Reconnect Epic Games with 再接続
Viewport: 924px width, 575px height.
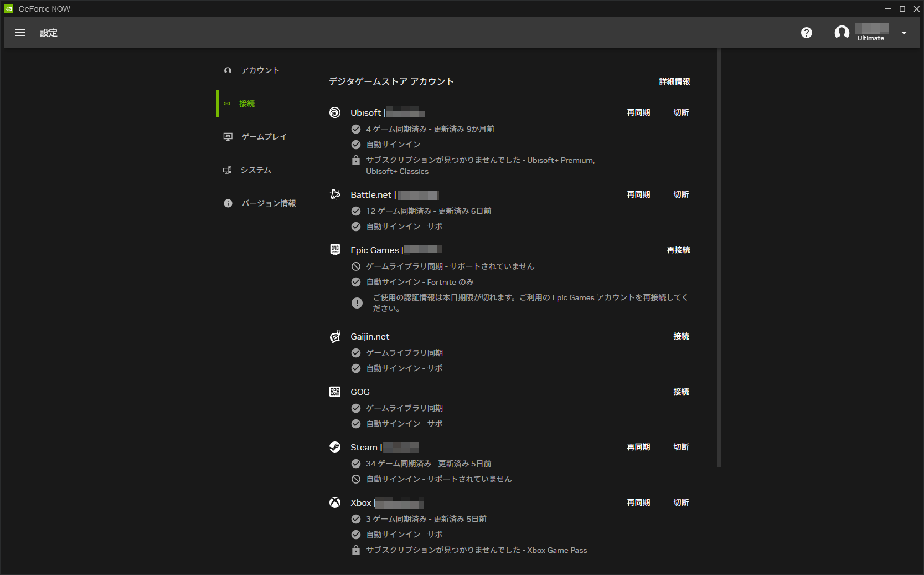[678, 250]
